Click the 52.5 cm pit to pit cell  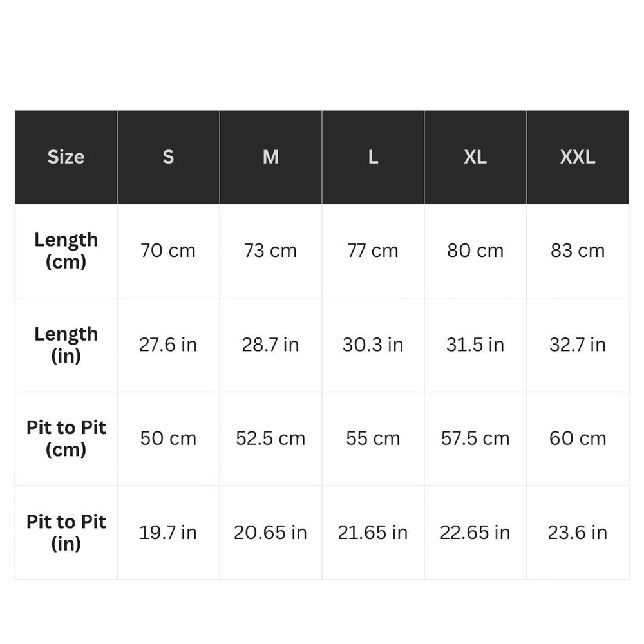coord(270,439)
